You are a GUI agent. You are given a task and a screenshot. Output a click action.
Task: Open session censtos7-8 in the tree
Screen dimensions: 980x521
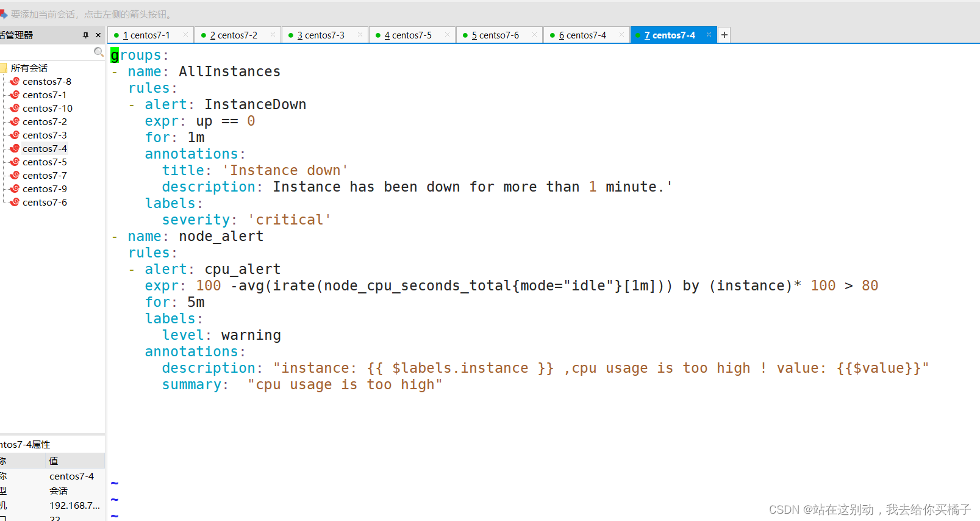pos(47,81)
